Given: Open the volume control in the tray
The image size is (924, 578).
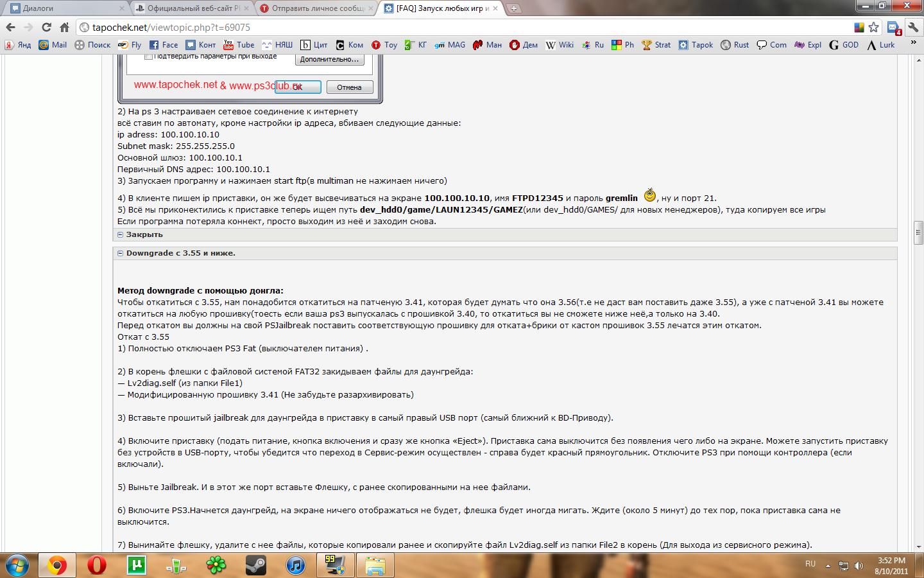Looking at the screenshot, I should click(859, 566).
